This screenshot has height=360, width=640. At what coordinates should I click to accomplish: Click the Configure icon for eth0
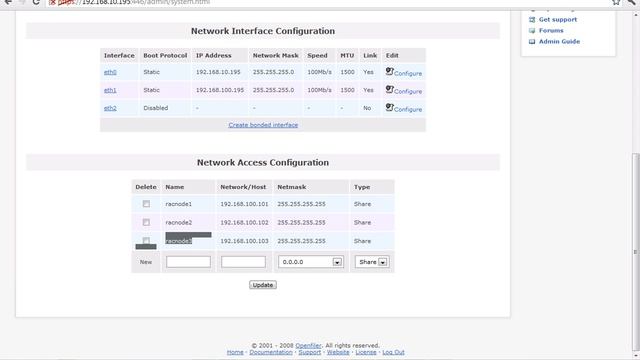pos(389,71)
